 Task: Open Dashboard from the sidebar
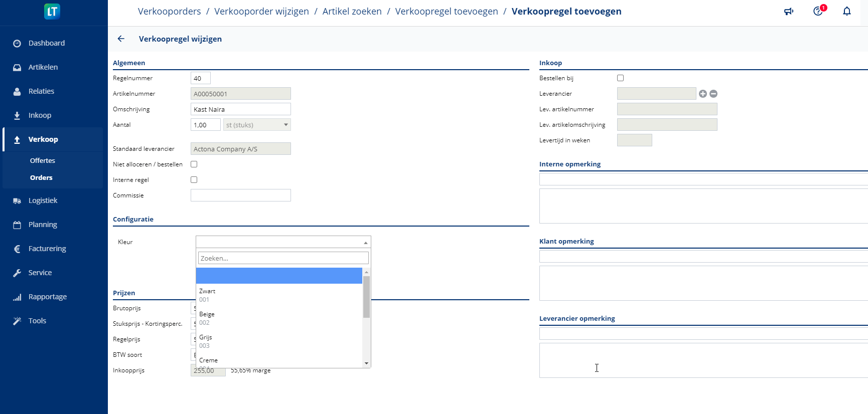(x=46, y=43)
